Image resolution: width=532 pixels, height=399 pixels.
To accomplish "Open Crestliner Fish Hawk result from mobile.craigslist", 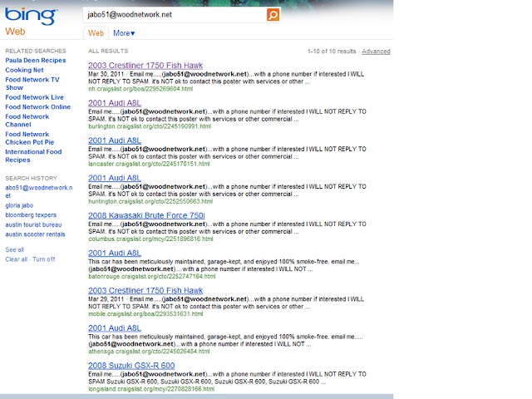I will [x=145, y=291].
